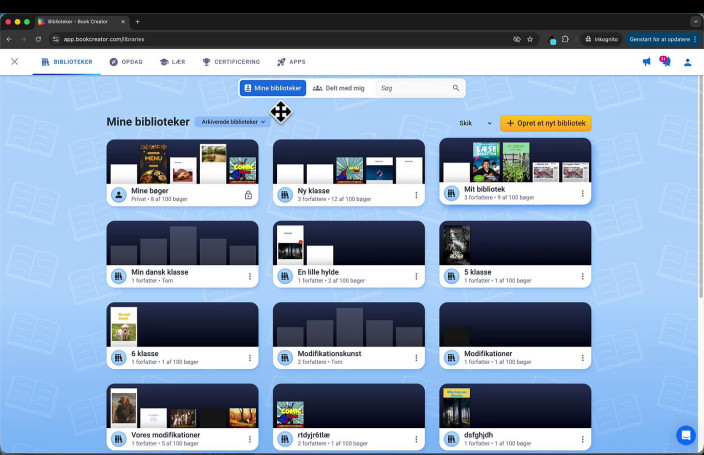Open options menu for Modifikationskunst library
Screen dimensions: 704x455
[416, 358]
